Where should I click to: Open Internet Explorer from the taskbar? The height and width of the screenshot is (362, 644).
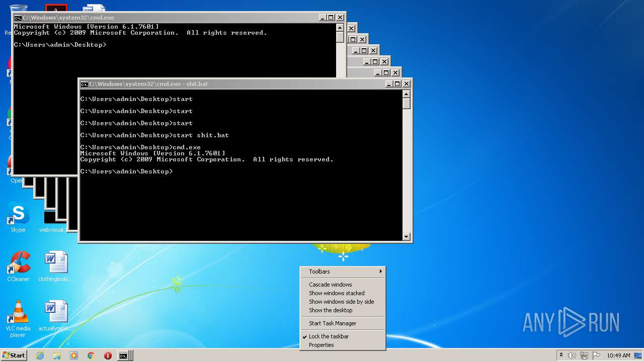(40, 355)
